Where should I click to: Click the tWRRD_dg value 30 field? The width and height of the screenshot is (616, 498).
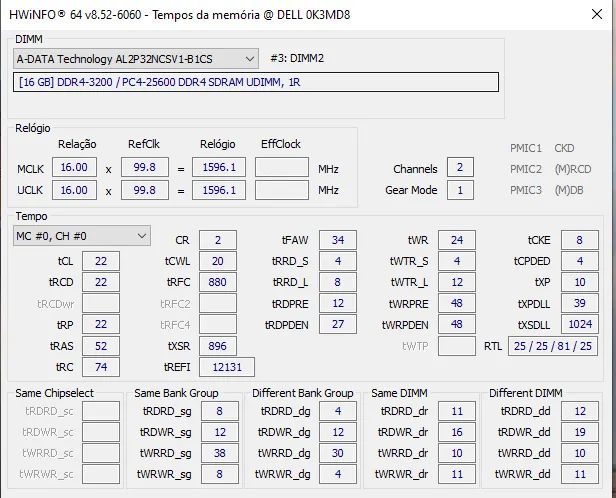338,453
